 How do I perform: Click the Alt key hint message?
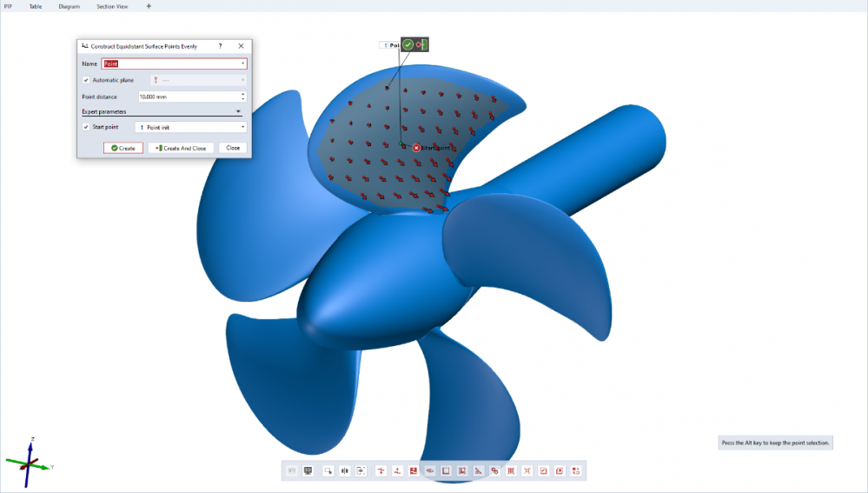776,443
